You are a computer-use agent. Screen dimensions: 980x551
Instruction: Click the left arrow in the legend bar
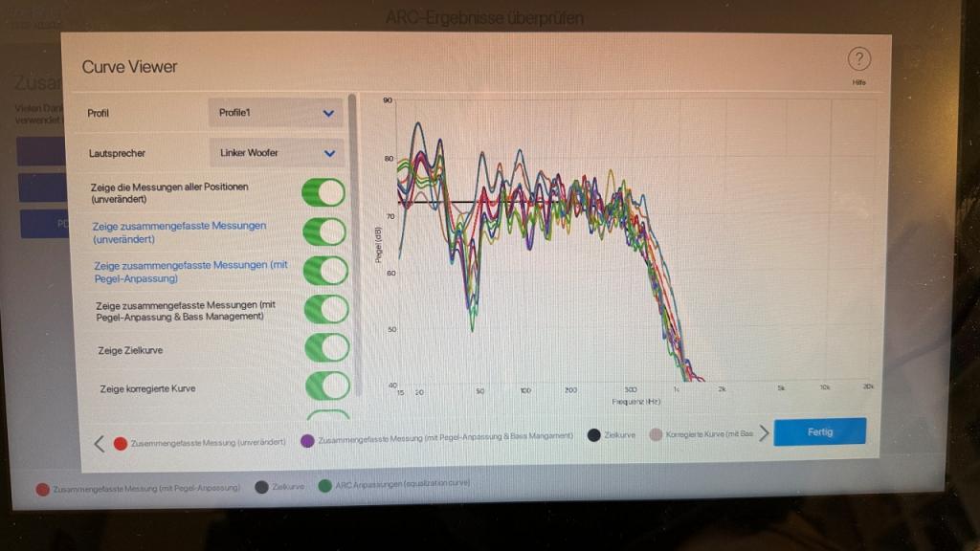(99, 443)
